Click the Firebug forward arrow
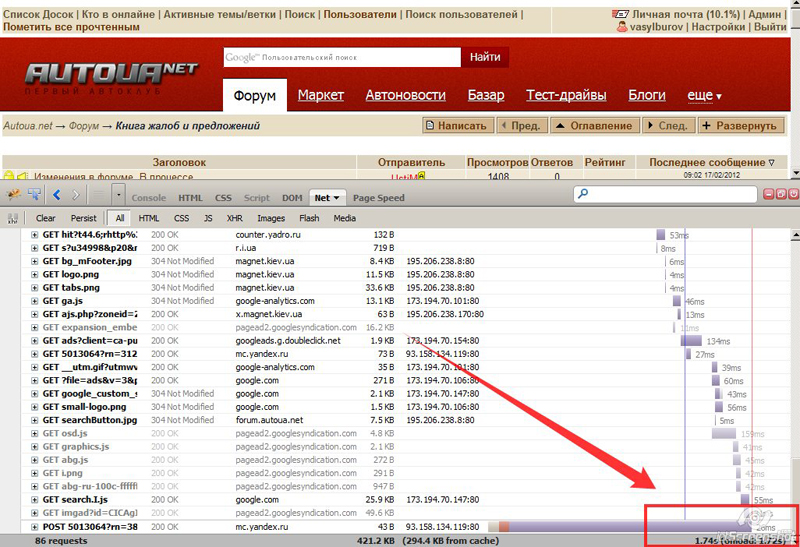The width and height of the screenshot is (800, 547). [x=76, y=195]
